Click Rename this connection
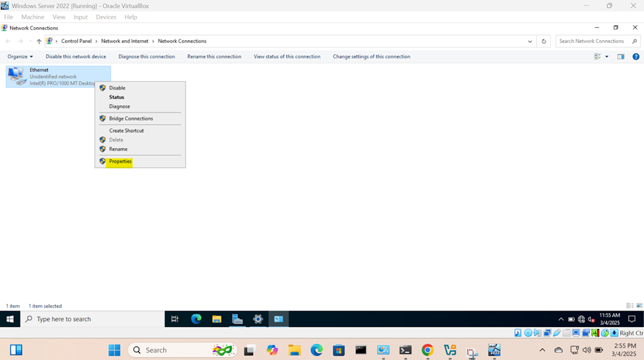The image size is (644, 360). (x=214, y=57)
